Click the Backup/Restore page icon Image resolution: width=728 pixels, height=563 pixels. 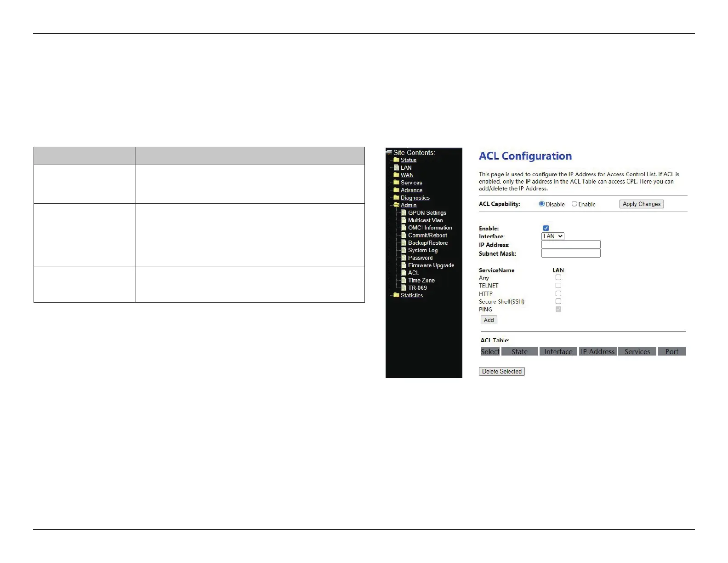tap(404, 243)
